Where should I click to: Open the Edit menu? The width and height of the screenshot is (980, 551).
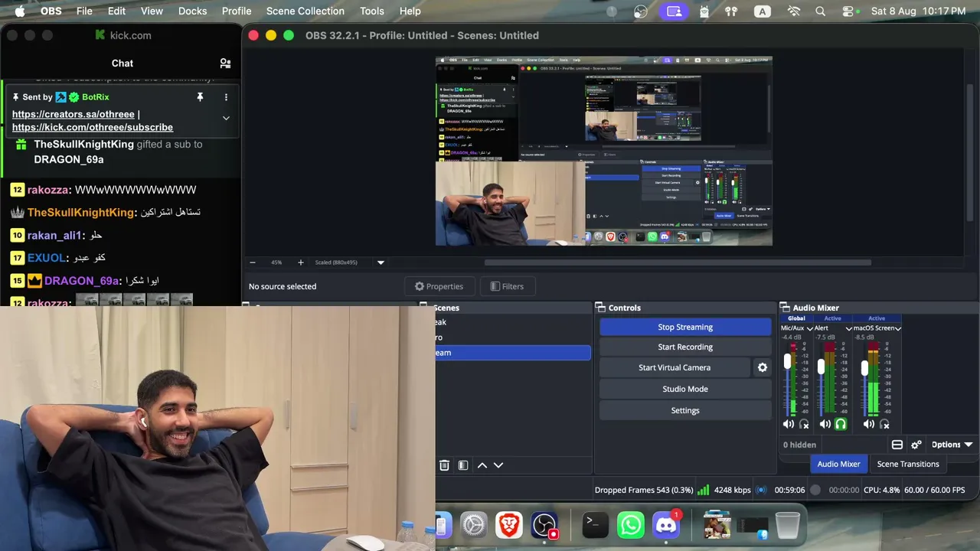[116, 11]
